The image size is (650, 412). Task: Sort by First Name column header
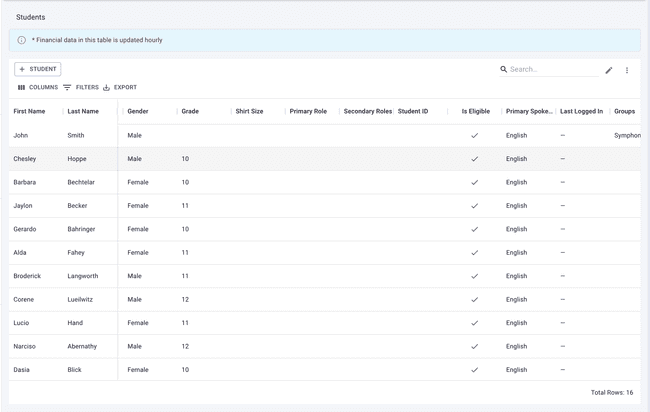tap(29, 111)
